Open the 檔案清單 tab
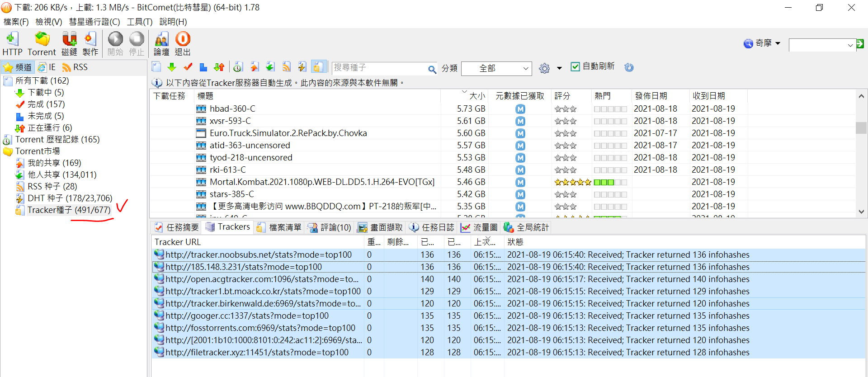The image size is (868, 377). (x=279, y=227)
